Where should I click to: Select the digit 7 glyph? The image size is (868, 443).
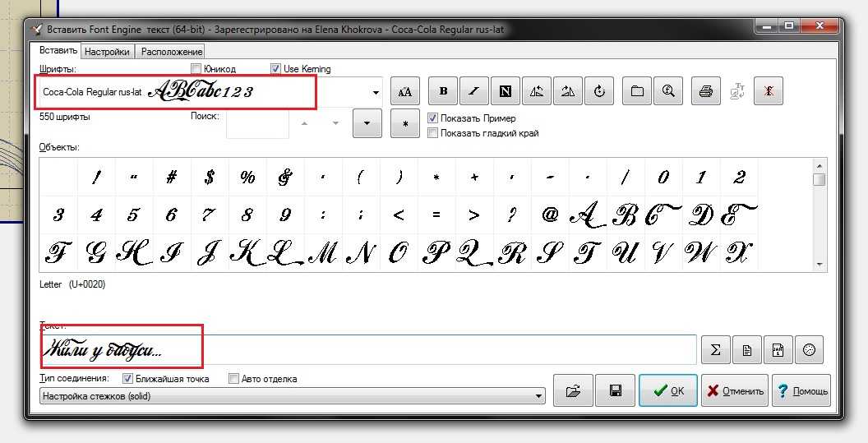click(210, 215)
